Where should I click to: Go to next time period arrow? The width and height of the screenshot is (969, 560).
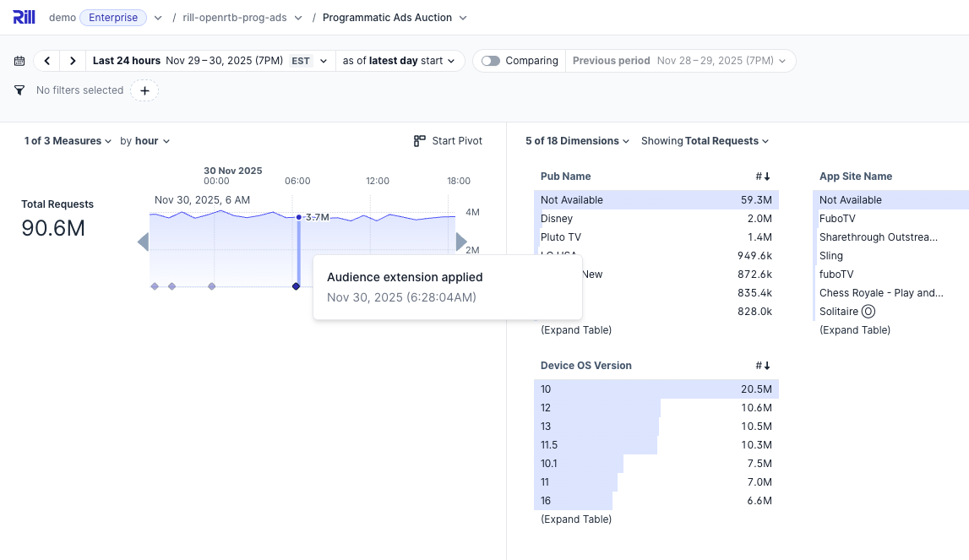click(x=73, y=61)
